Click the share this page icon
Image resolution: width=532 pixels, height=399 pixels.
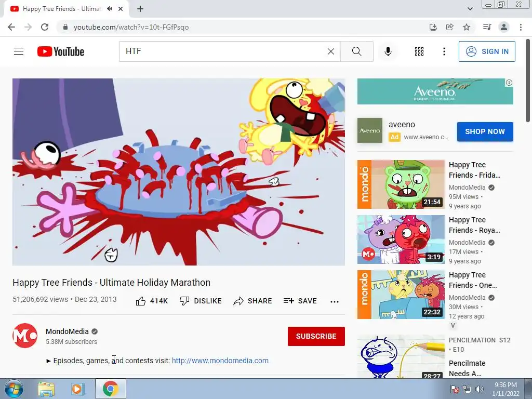(449, 27)
